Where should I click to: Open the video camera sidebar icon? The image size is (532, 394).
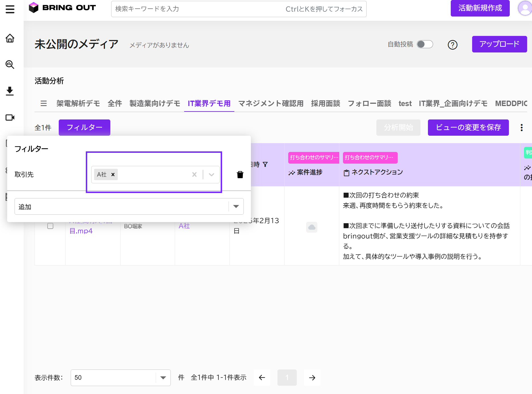10,117
